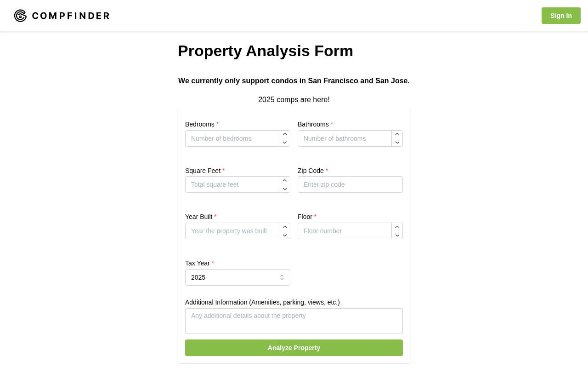The height and width of the screenshot is (368, 588).
Task: Submit with the Analyze Property button
Action: (x=294, y=348)
